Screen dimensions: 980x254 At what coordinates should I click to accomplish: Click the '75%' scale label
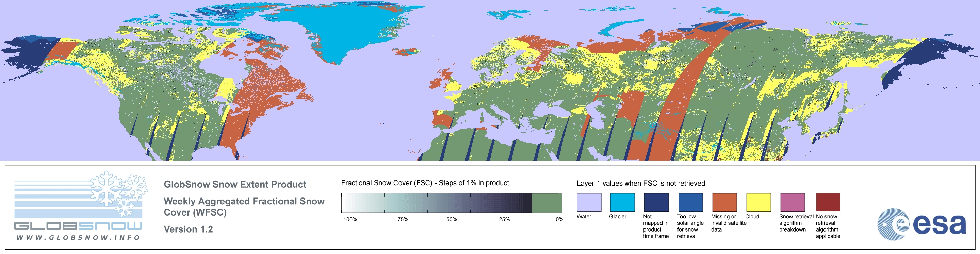(x=403, y=219)
